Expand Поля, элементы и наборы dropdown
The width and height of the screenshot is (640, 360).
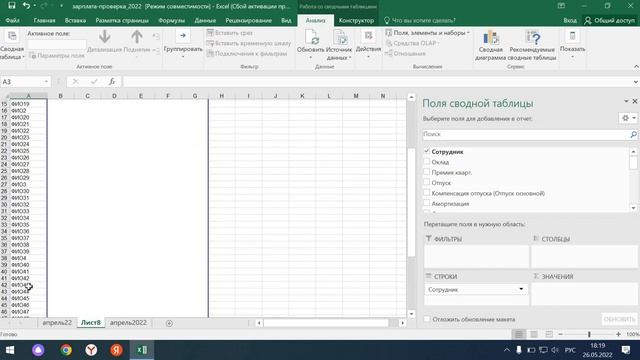(428, 33)
